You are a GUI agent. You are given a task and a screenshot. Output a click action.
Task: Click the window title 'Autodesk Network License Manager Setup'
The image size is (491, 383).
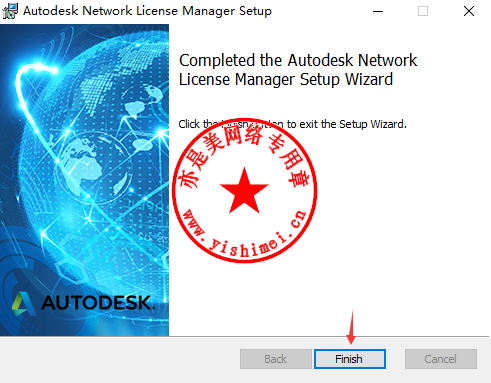tap(147, 11)
